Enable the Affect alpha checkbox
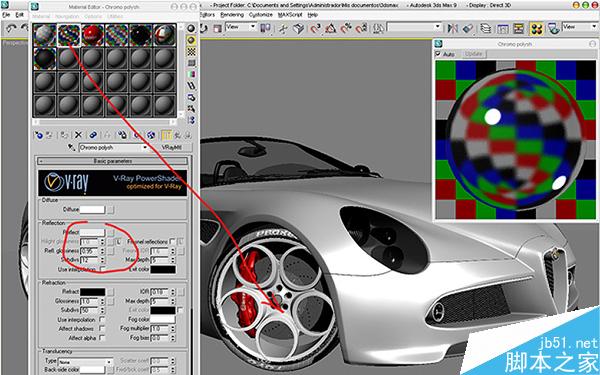 [x=102, y=338]
